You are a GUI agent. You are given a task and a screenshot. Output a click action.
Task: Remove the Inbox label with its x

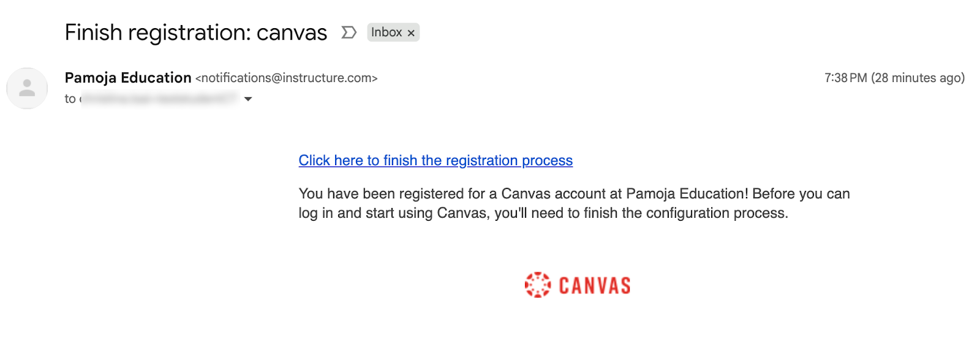[x=411, y=33]
